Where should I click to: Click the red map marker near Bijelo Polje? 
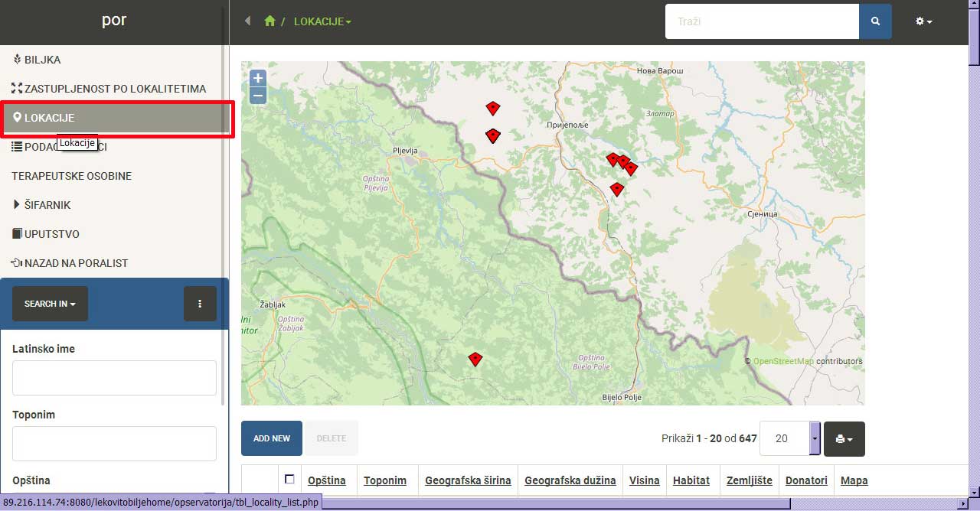tap(475, 359)
